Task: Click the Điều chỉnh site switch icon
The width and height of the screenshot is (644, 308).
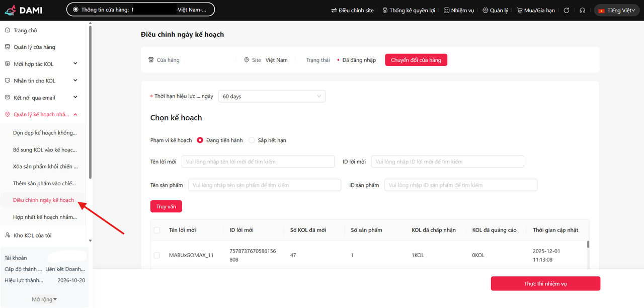Action: (334, 10)
